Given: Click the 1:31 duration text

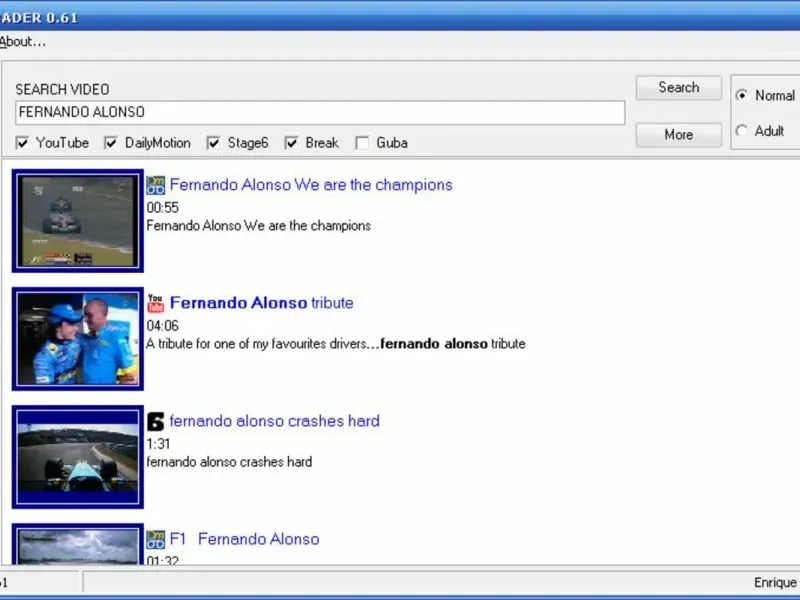Looking at the screenshot, I should click(x=158, y=444).
